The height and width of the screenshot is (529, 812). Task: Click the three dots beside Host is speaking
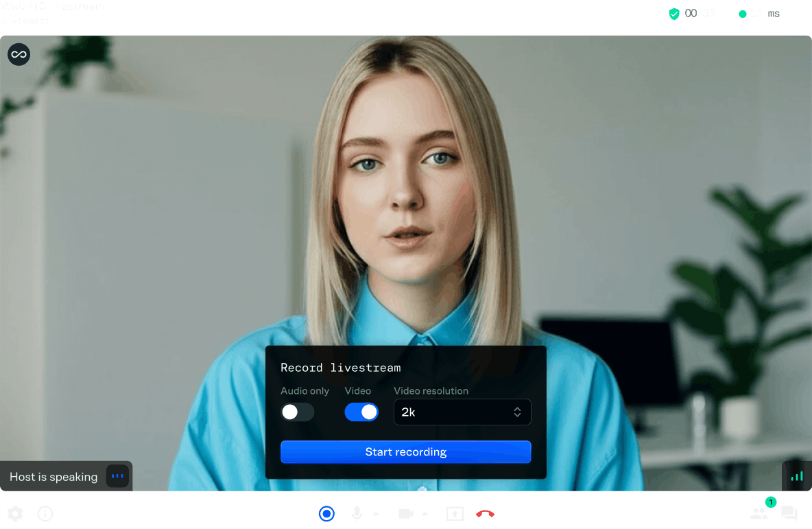tap(117, 475)
